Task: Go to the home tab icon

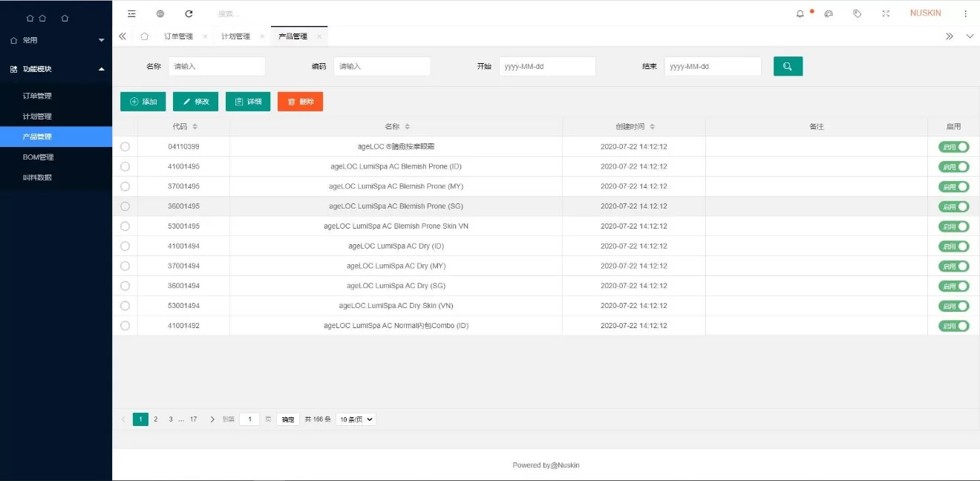Action: coord(144,36)
